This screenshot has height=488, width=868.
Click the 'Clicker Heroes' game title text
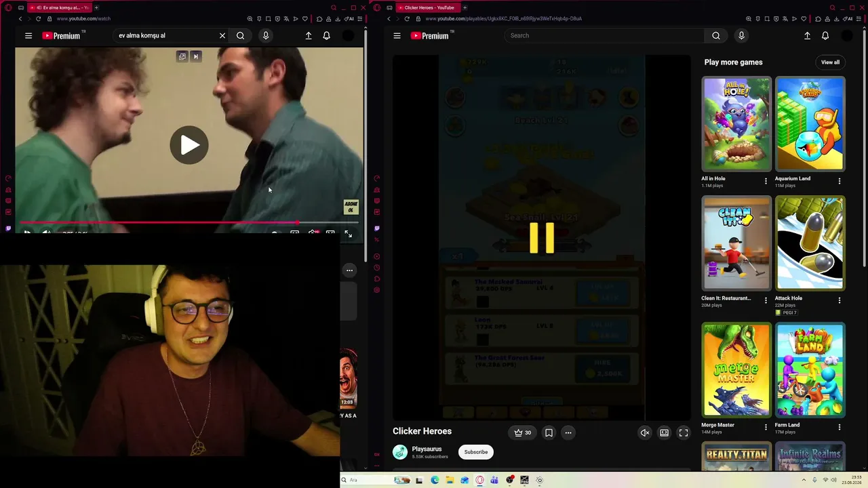coord(422,431)
